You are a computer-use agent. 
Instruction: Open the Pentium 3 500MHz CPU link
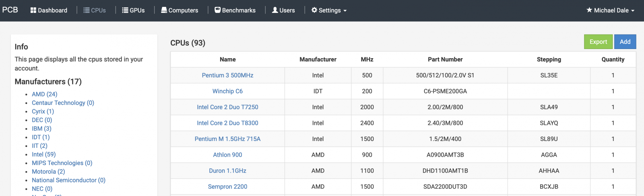(227, 76)
